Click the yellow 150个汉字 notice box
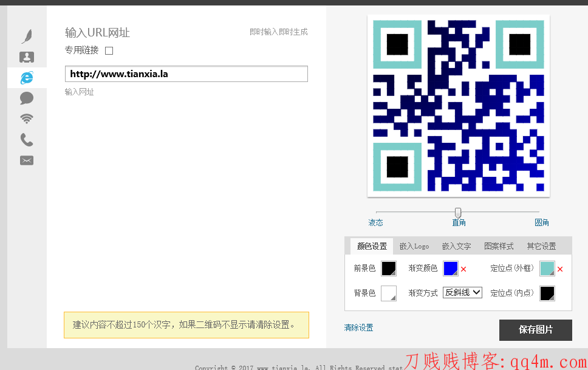 coord(186,325)
